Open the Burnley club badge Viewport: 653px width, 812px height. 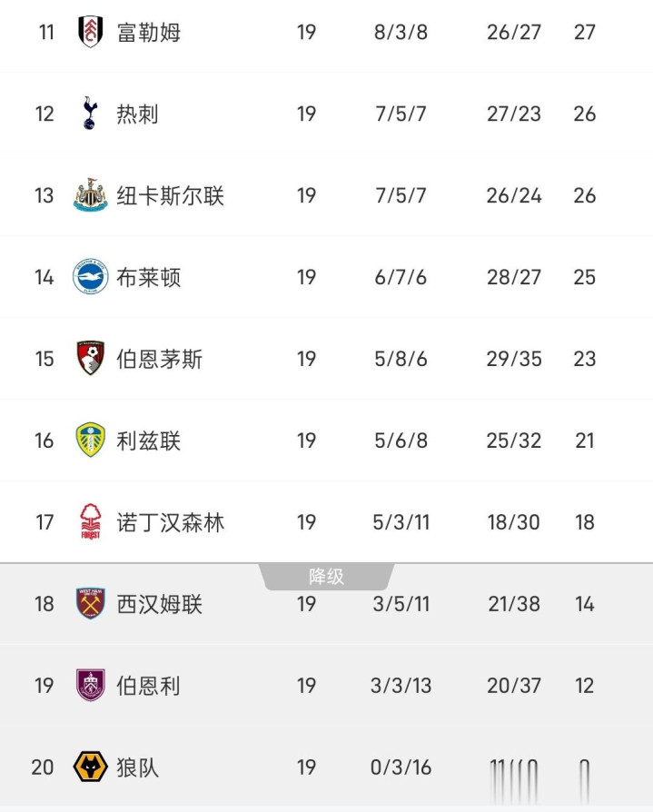click(x=91, y=686)
